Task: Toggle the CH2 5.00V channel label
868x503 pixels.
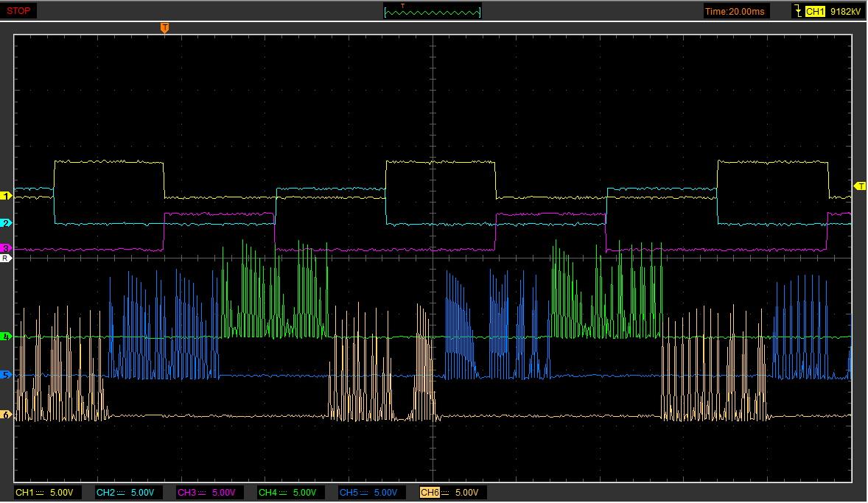Action: (x=125, y=492)
